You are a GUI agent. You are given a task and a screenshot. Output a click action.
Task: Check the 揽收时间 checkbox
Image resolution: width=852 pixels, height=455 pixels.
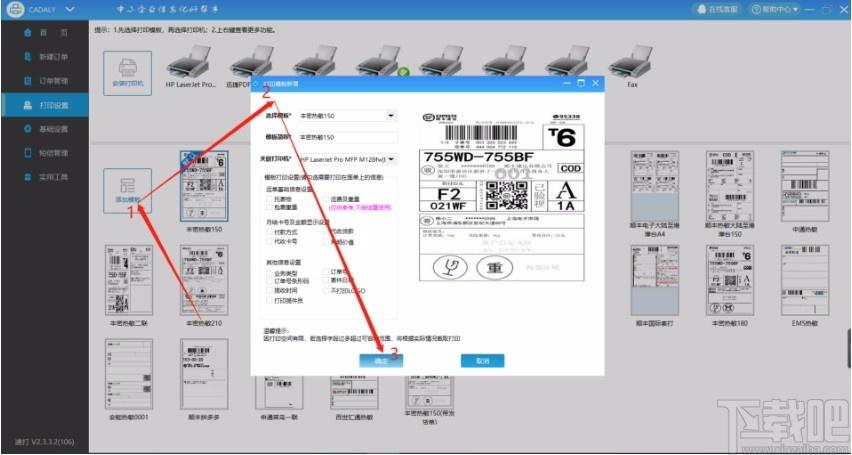click(269, 290)
